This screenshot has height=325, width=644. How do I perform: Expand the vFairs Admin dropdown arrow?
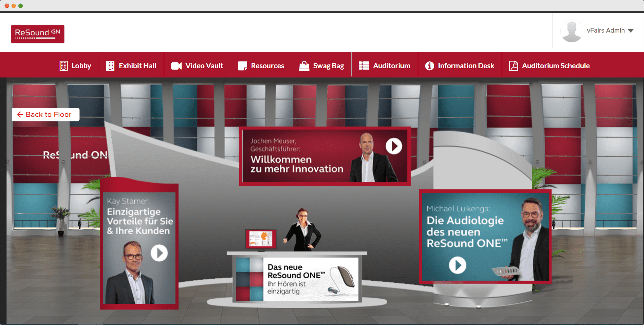point(631,31)
